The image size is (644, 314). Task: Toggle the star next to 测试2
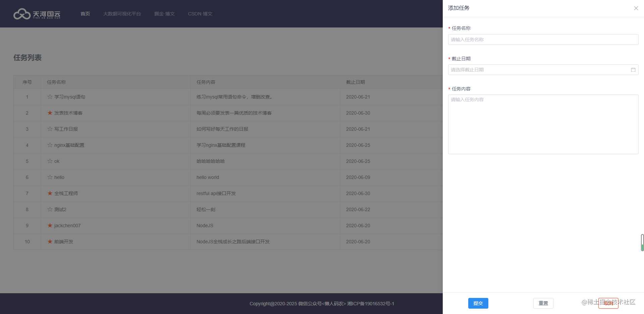click(50, 209)
